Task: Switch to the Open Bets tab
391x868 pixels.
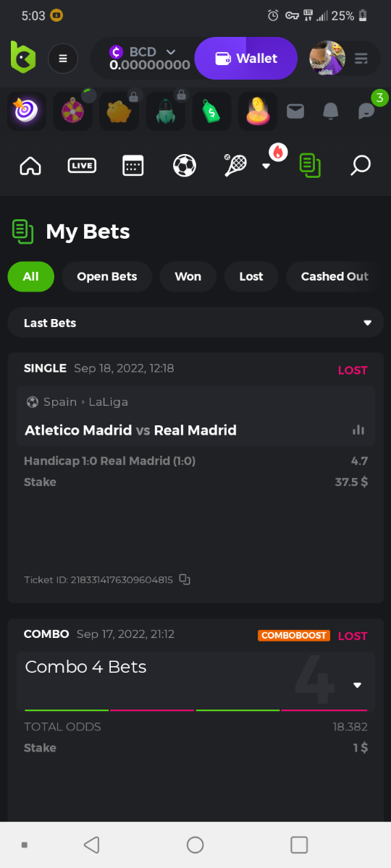Action: 107,276
